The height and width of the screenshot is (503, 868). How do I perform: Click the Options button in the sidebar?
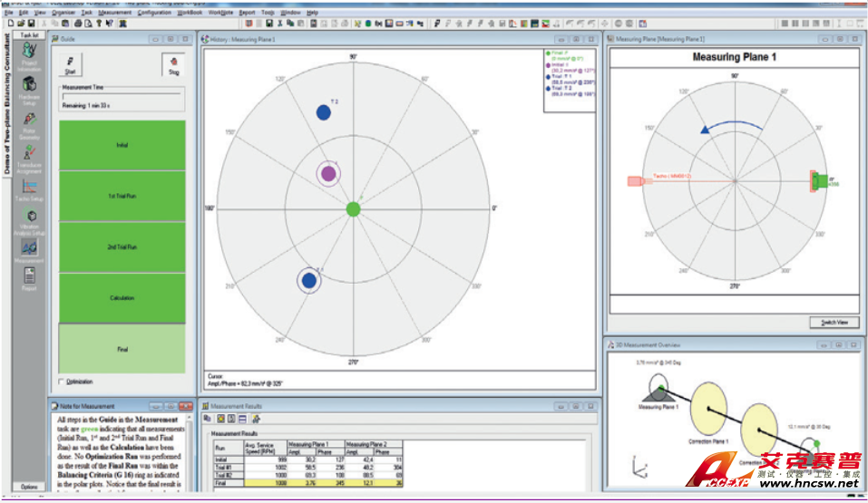click(x=28, y=487)
